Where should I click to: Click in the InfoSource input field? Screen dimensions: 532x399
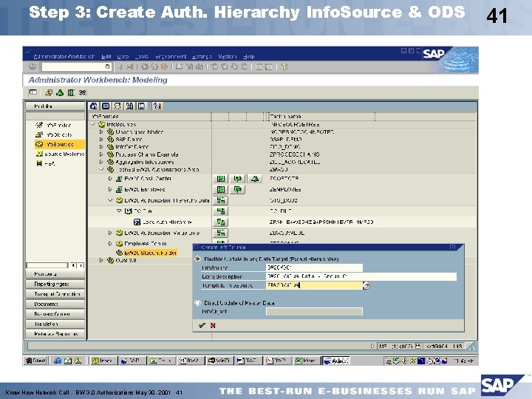(314, 267)
